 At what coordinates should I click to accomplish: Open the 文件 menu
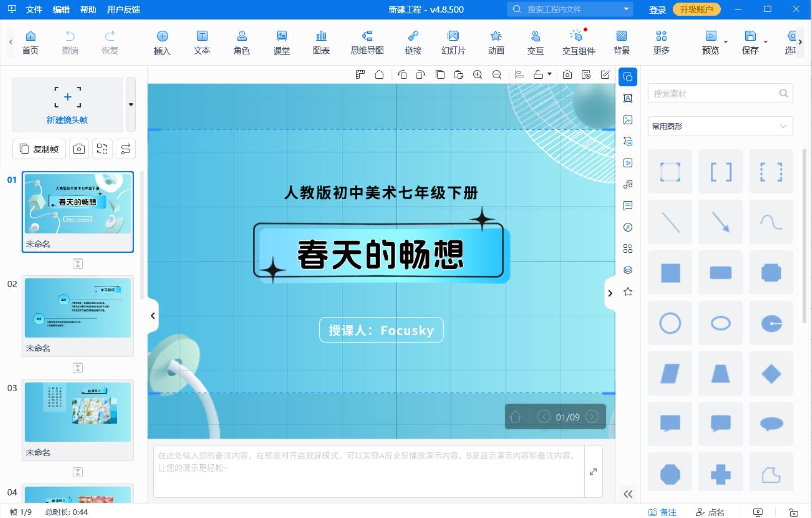[34, 9]
